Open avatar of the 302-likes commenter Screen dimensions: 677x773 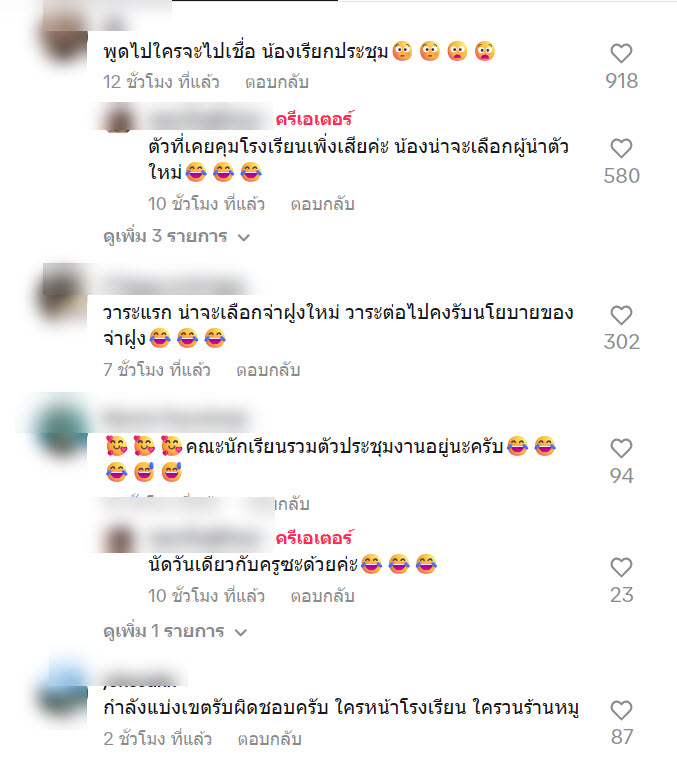(65, 296)
